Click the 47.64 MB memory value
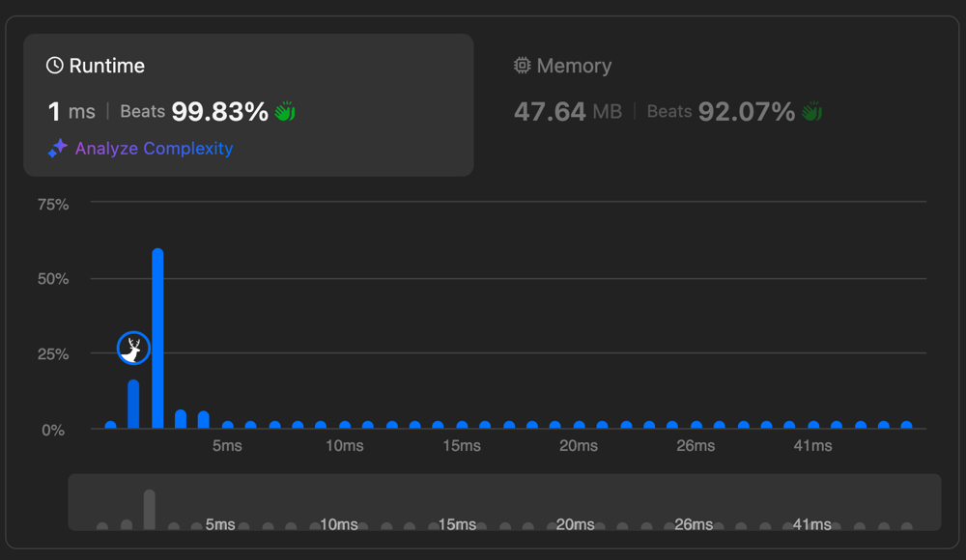The image size is (966, 560). pos(568,111)
